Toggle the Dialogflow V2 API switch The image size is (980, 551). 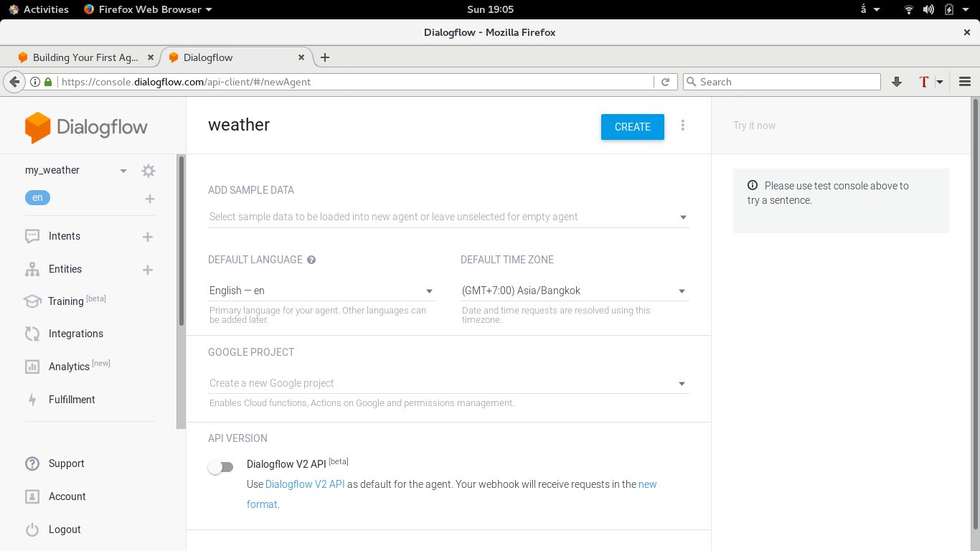(x=221, y=467)
